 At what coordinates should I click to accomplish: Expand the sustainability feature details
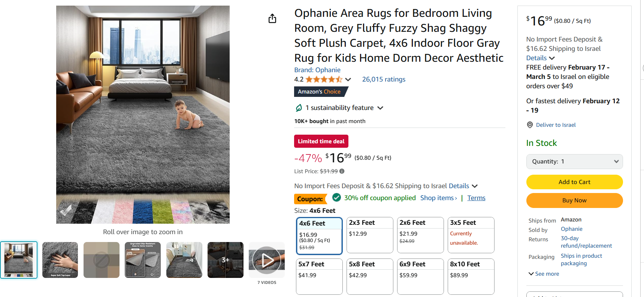380,108
